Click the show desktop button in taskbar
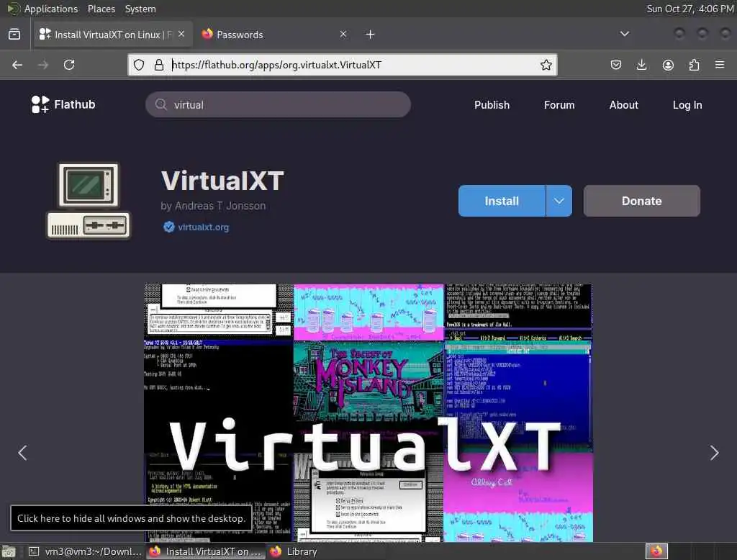 coord(9,551)
